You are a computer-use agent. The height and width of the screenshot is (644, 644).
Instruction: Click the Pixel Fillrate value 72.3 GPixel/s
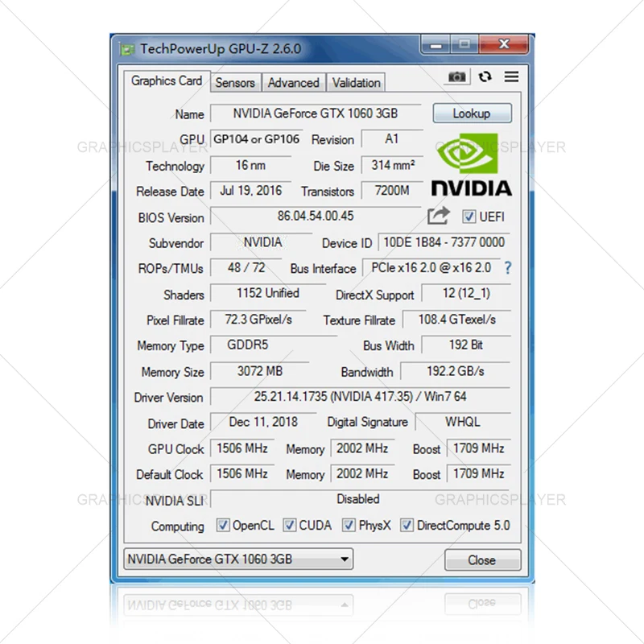pyautogui.click(x=258, y=320)
